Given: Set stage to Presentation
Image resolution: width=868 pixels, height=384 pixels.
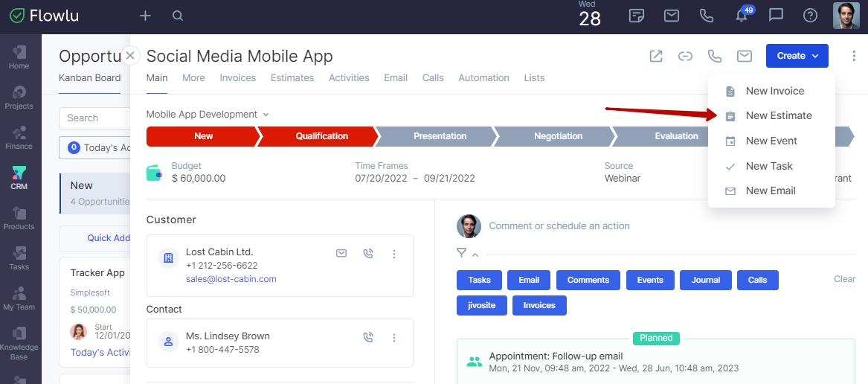Looking at the screenshot, I should pyautogui.click(x=440, y=136).
